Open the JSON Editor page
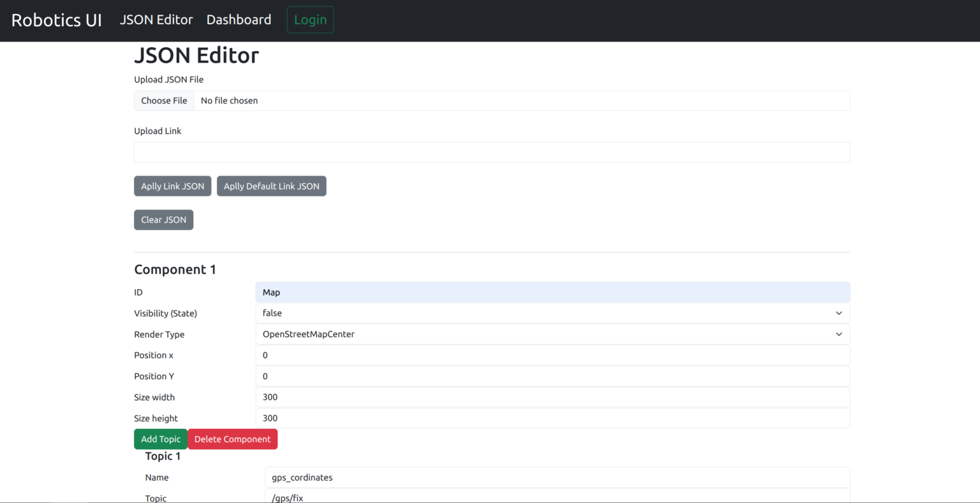Screen dimensions: 980x503 point(156,19)
